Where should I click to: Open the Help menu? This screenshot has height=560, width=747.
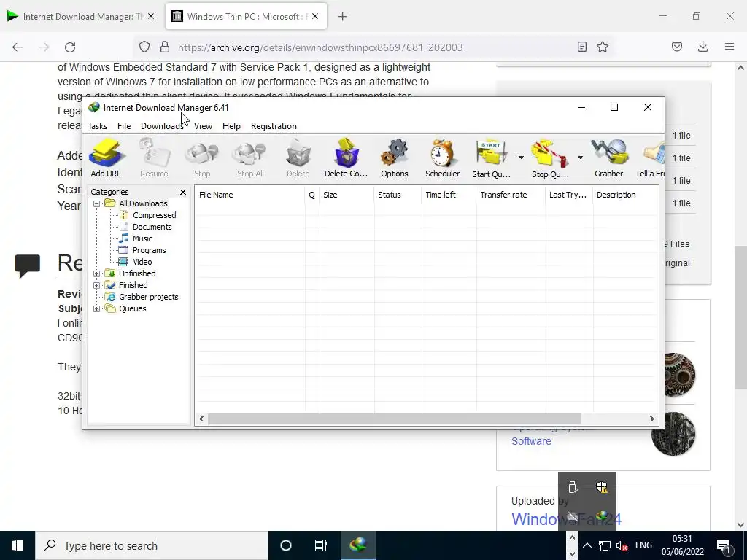(231, 126)
